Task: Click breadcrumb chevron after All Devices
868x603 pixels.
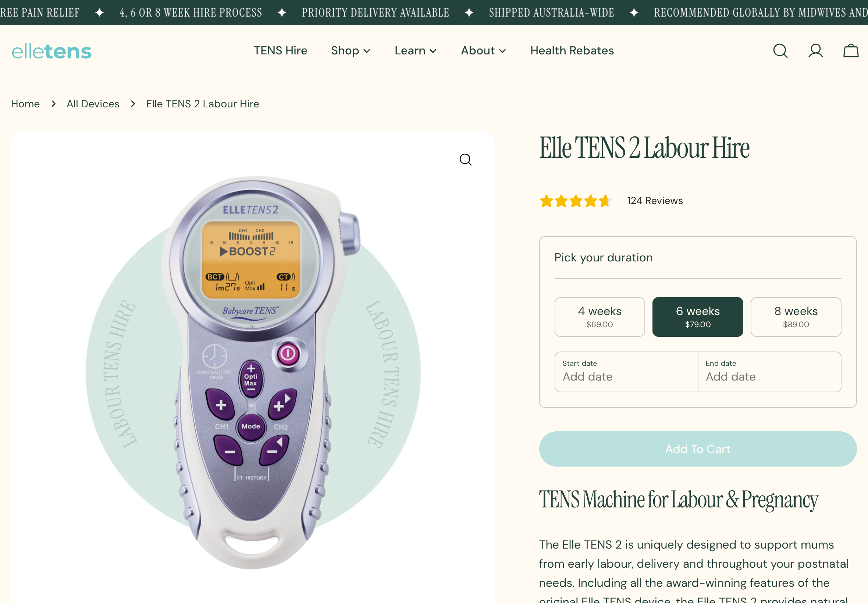Action: 133,104
